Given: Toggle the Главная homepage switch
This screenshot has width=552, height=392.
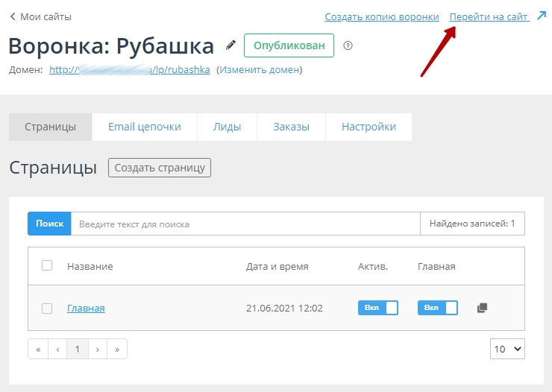Looking at the screenshot, I should 437,308.
